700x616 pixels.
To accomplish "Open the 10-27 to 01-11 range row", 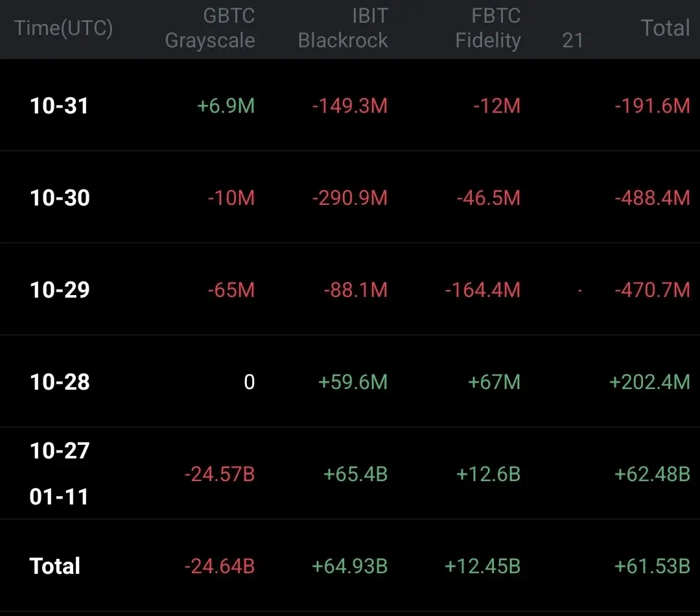I will point(60,473).
